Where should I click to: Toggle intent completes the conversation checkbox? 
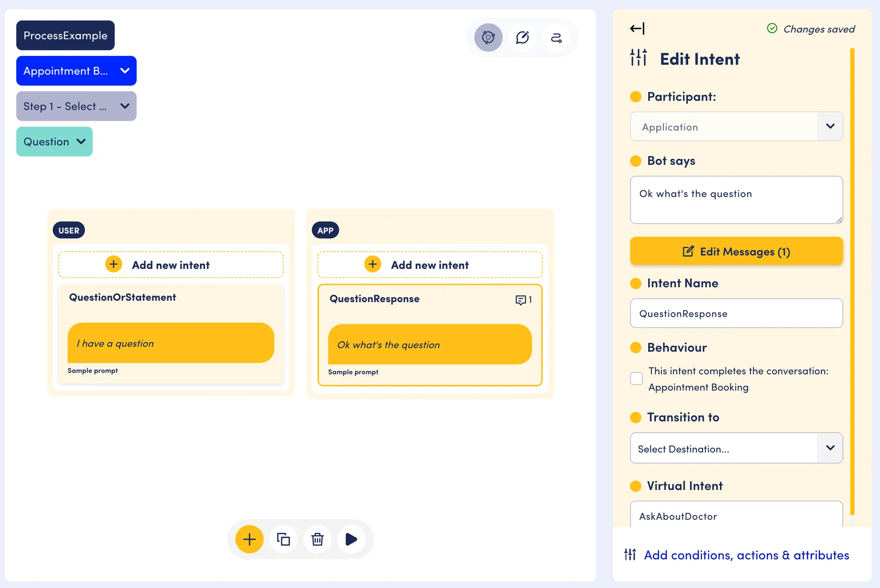[636, 379]
